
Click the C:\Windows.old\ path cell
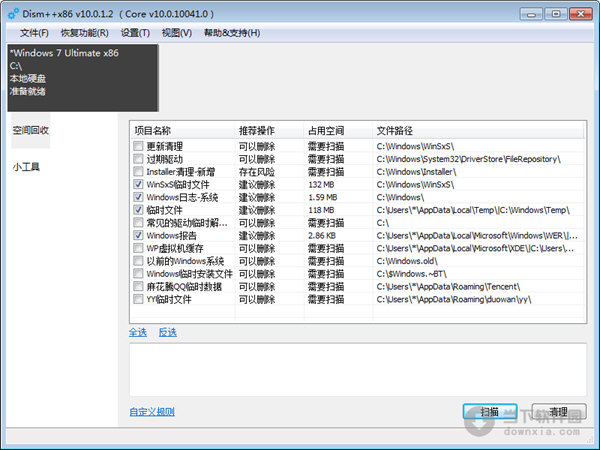tap(407, 261)
